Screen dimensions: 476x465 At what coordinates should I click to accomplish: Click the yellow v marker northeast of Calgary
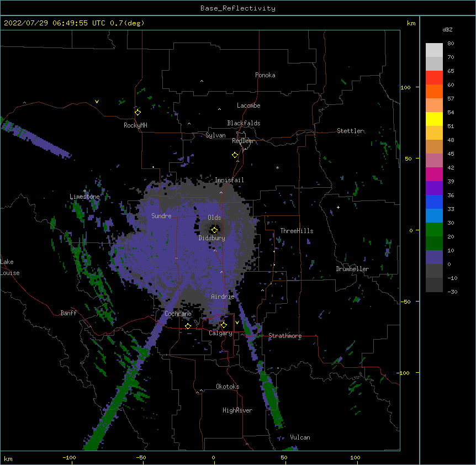(237, 323)
